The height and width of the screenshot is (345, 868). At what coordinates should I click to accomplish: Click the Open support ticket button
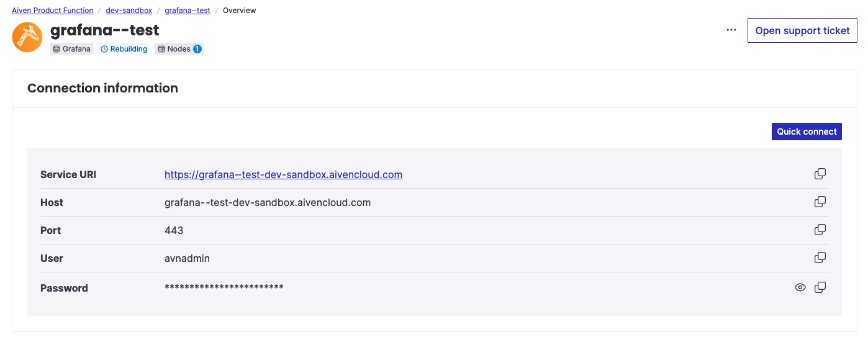[x=802, y=30]
